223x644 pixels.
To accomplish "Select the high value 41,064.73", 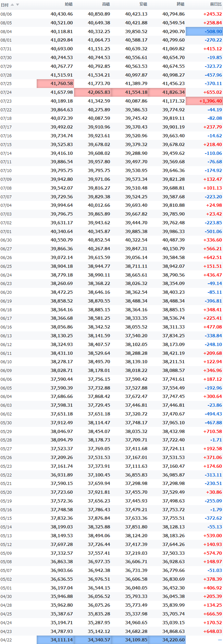I will pyautogui.click(x=99, y=40).
